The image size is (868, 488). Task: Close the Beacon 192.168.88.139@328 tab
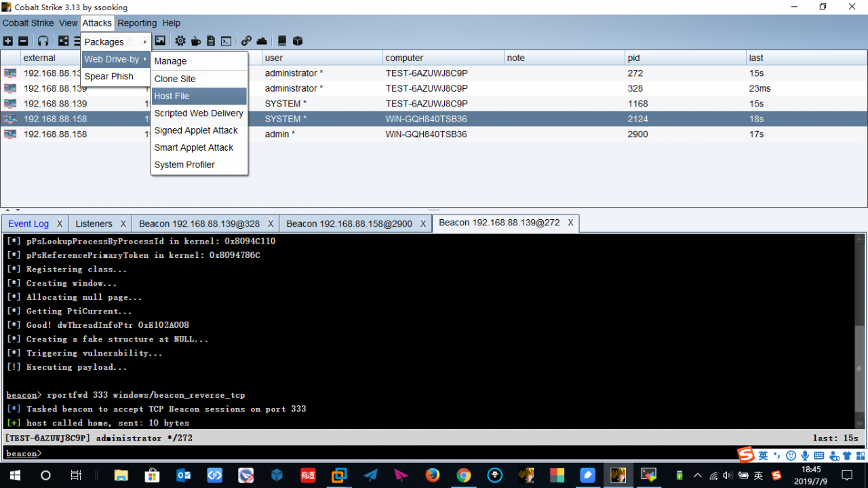point(271,224)
